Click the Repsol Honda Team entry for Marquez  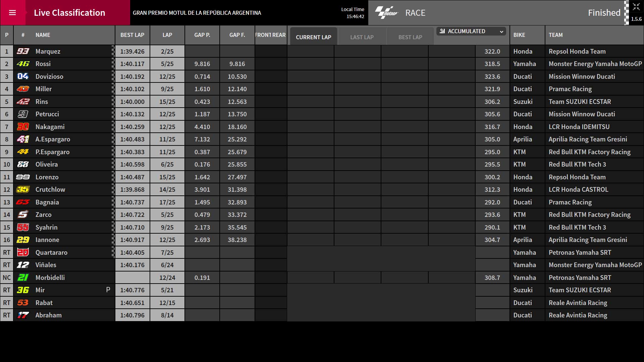coord(577,51)
